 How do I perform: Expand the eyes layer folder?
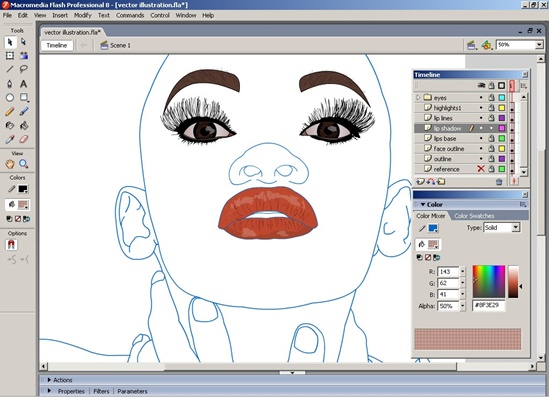coord(418,98)
